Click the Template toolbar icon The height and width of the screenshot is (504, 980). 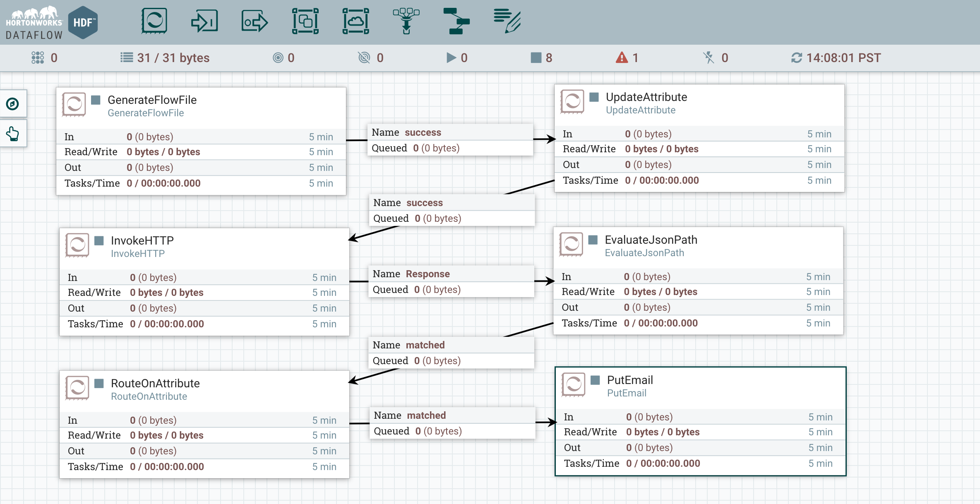(456, 21)
